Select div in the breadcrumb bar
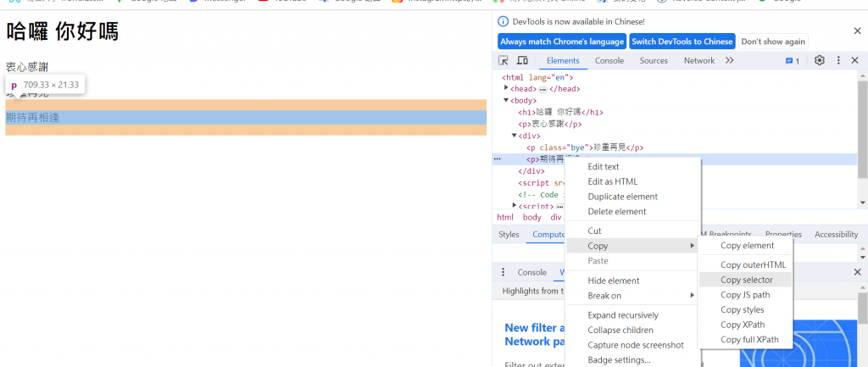Viewport: 868px width, 367px height. pyautogui.click(x=556, y=218)
